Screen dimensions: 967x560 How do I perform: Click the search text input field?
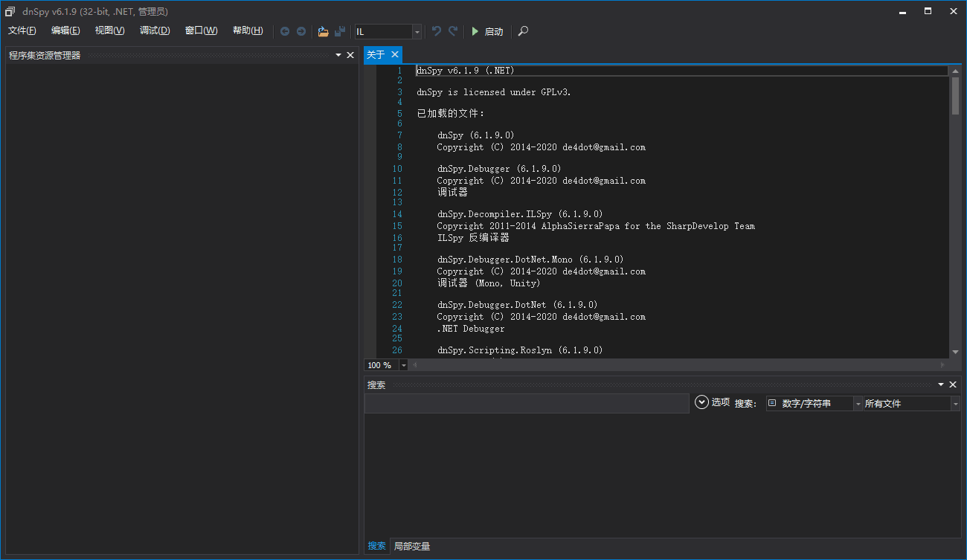click(527, 403)
